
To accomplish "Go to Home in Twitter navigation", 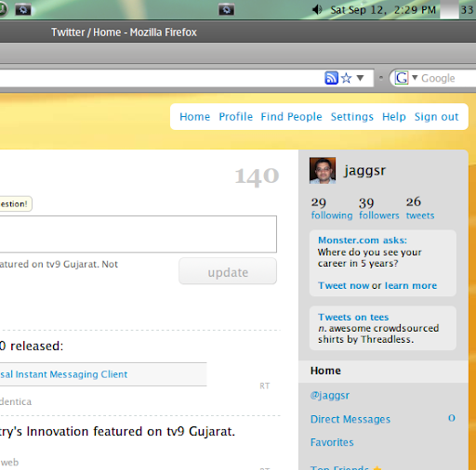I will coord(194,117).
